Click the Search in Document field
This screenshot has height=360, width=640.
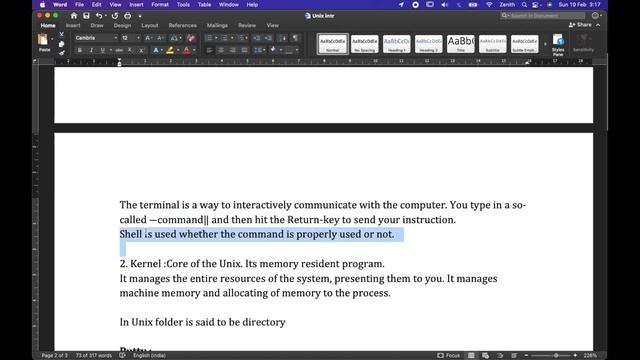pyautogui.click(x=542, y=16)
